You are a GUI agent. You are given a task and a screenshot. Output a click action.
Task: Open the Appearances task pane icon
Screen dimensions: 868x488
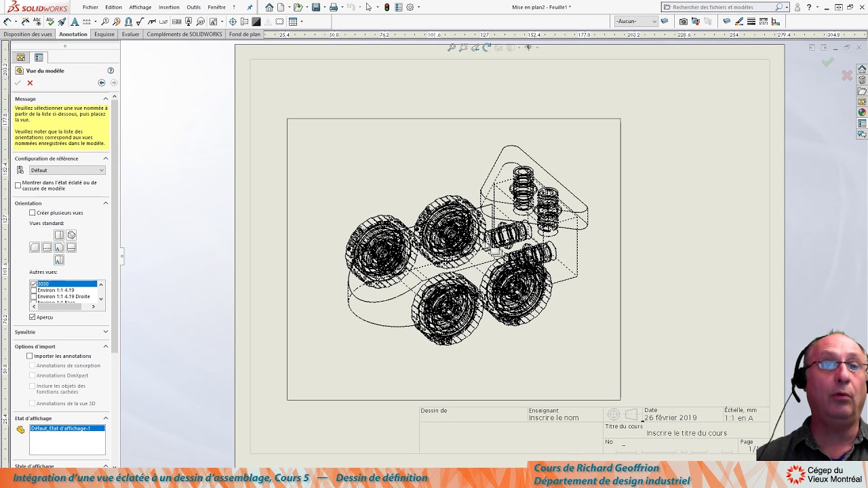pos(862,113)
